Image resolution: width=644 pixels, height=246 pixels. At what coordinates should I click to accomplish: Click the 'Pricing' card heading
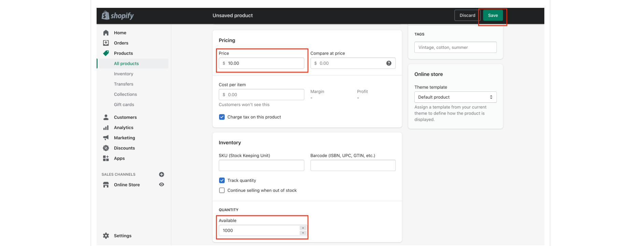227,40
